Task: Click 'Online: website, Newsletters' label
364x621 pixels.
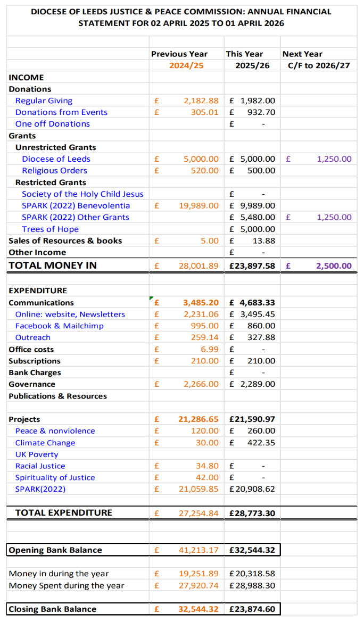Action: tap(70, 314)
